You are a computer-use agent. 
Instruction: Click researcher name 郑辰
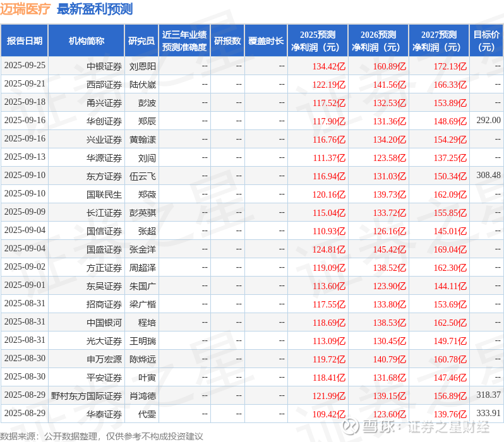coord(147,121)
